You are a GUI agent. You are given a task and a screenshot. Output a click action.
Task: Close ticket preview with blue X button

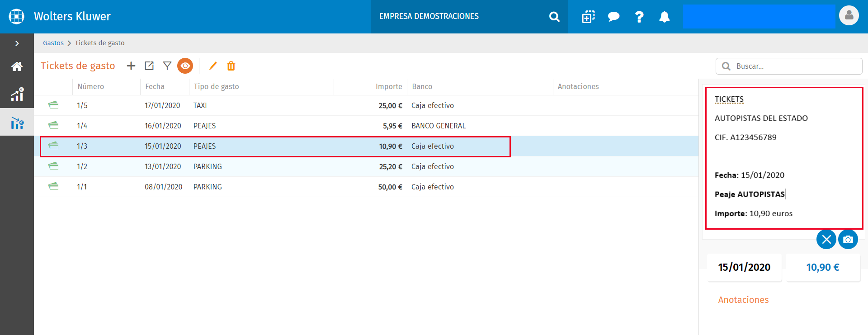(826, 239)
